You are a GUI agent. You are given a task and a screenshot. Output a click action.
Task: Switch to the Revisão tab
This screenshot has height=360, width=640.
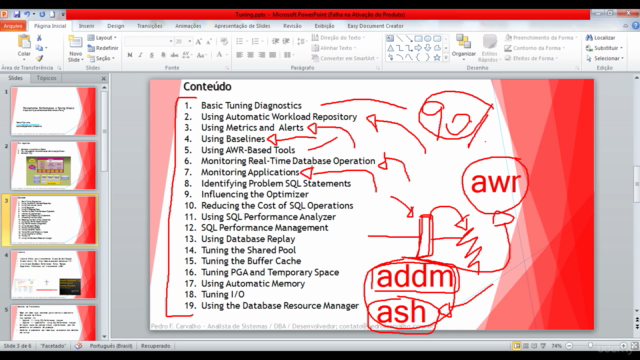292,26
